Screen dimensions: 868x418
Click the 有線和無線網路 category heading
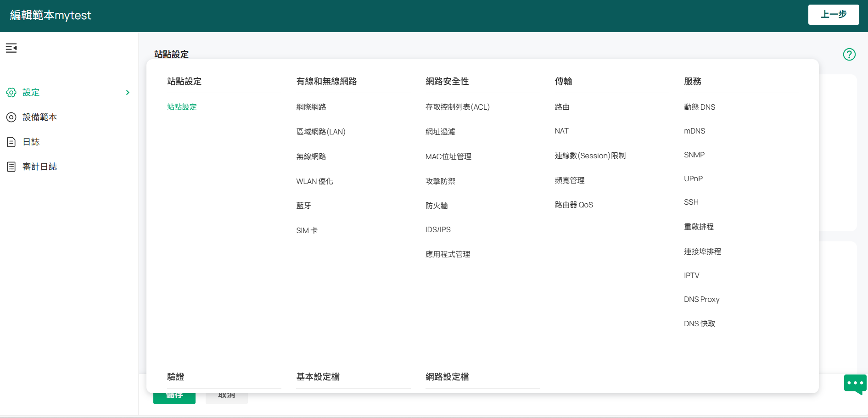pyautogui.click(x=326, y=81)
